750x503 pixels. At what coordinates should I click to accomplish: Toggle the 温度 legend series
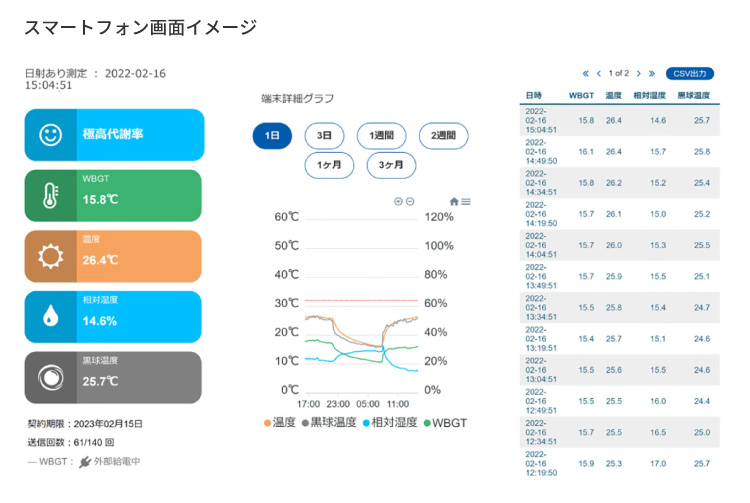click(x=280, y=423)
